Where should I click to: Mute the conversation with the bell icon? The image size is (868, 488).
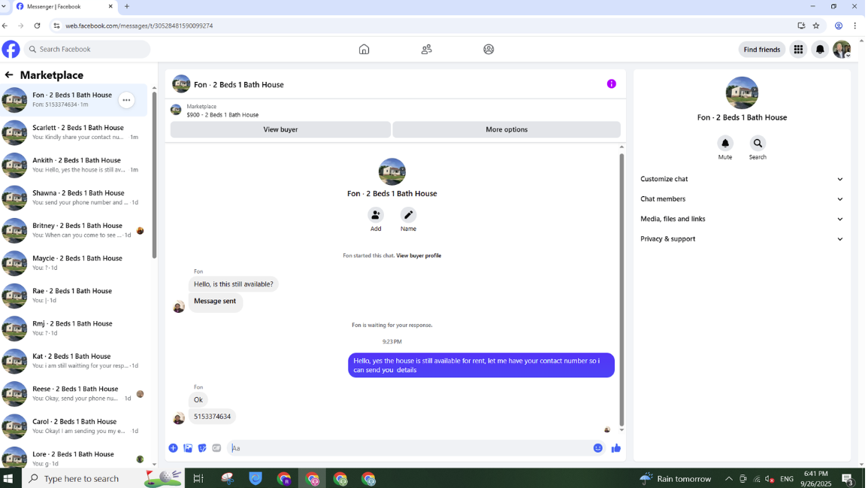(724, 144)
